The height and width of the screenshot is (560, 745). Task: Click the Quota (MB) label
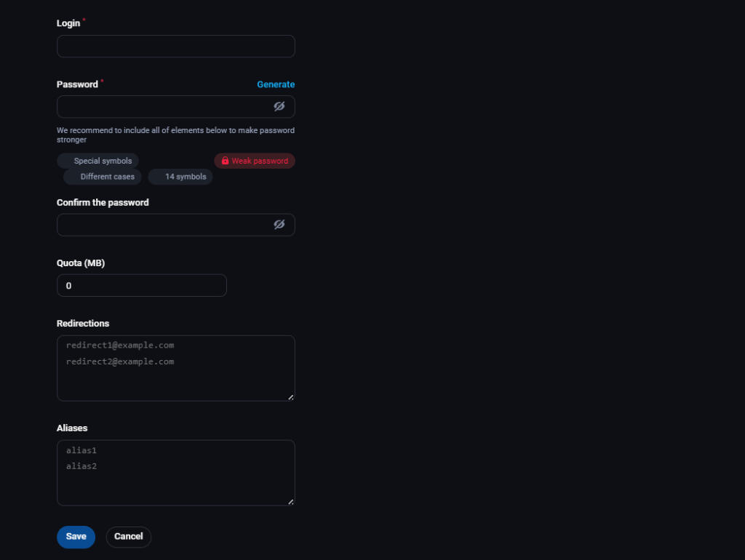tap(81, 263)
